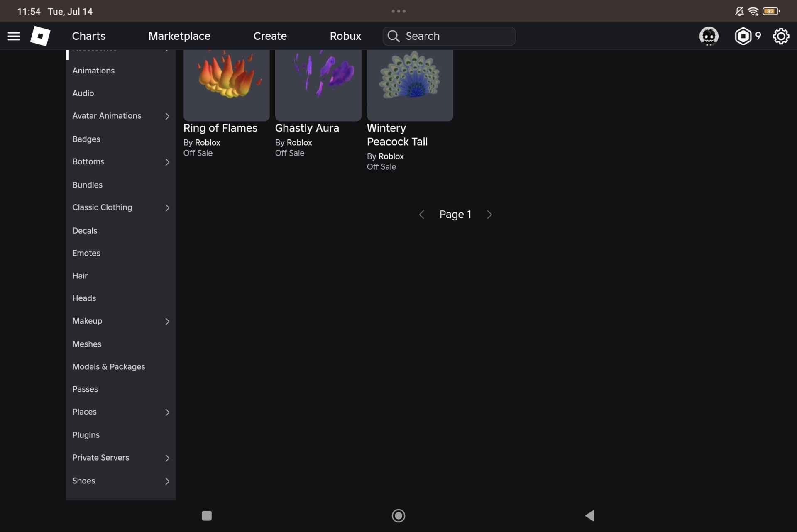Image resolution: width=797 pixels, height=532 pixels.
Task: Open the Ghastly Aura thumbnail
Action: tap(318, 85)
